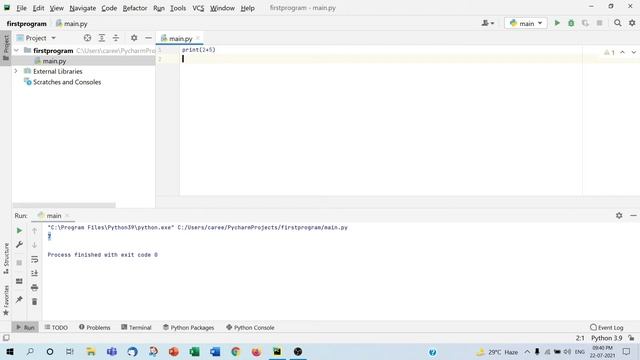640x360 pixels.
Task: Select opened file locate icon in Project panel
Action: (x=87, y=38)
